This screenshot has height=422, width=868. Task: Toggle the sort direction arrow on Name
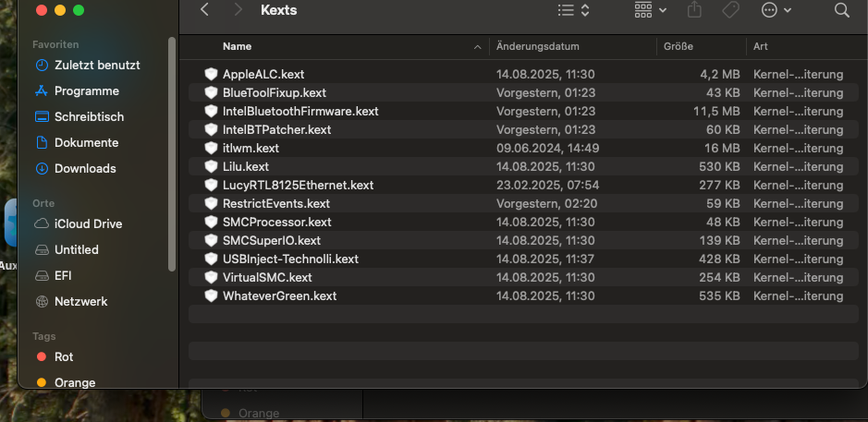[x=477, y=48]
